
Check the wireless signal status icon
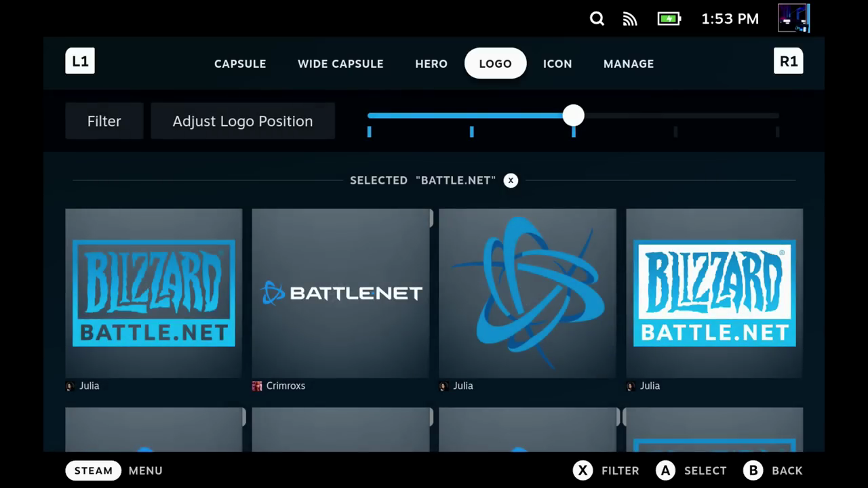click(630, 19)
